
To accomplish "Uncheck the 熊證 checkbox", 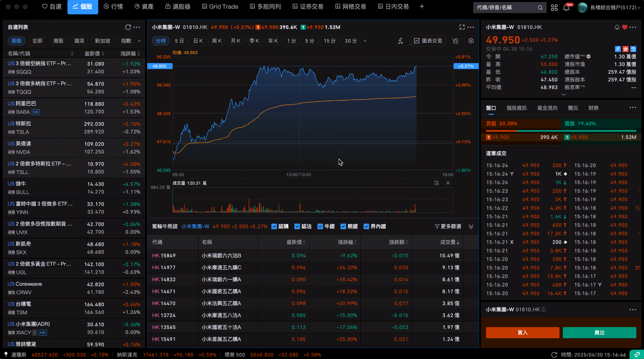I will (x=343, y=227).
